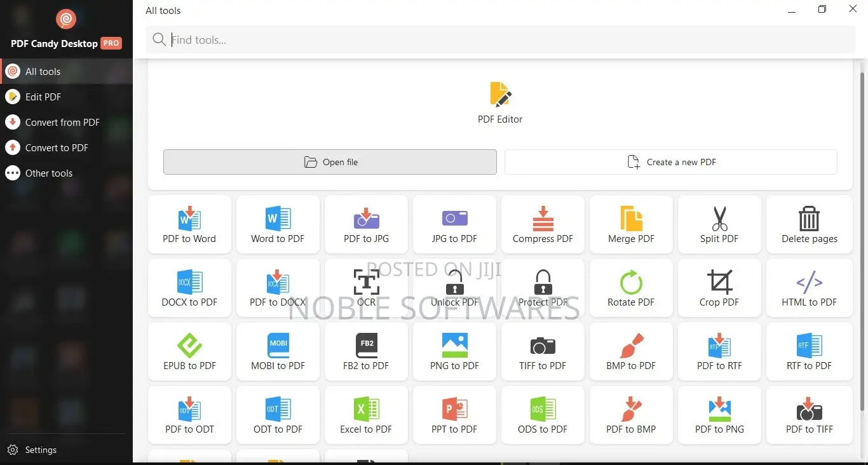The image size is (868, 465).
Task: Open the ODS to PDF converter
Action: click(543, 415)
